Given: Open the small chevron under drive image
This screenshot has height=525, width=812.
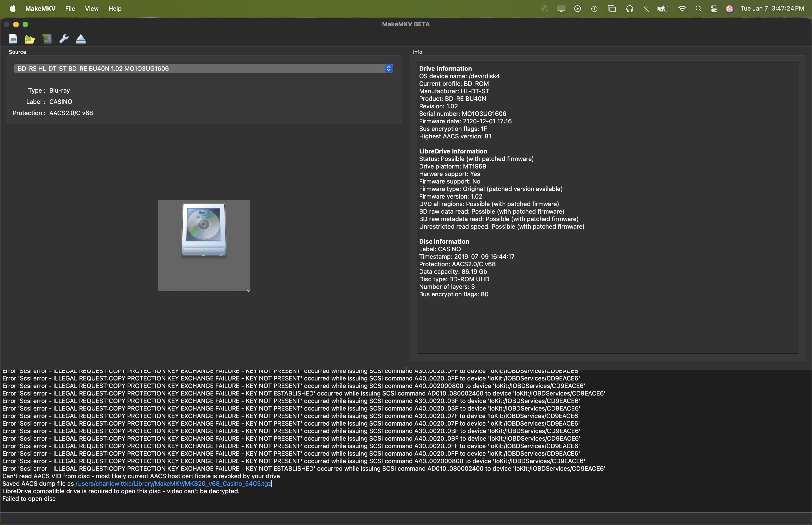Looking at the screenshot, I should click(x=248, y=291).
